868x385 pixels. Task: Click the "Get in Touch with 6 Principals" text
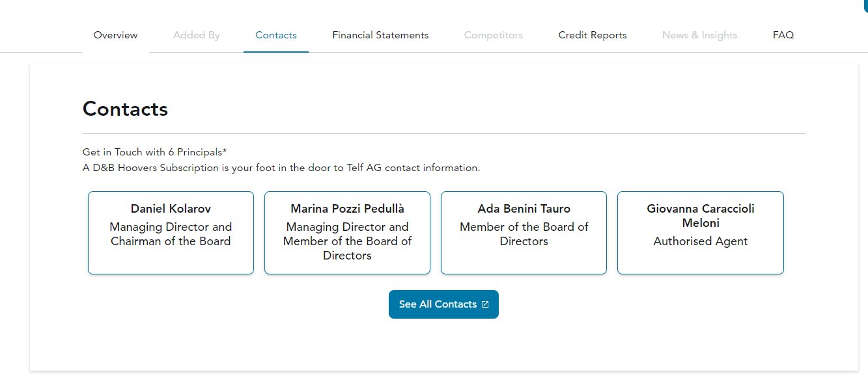pyautogui.click(x=154, y=152)
